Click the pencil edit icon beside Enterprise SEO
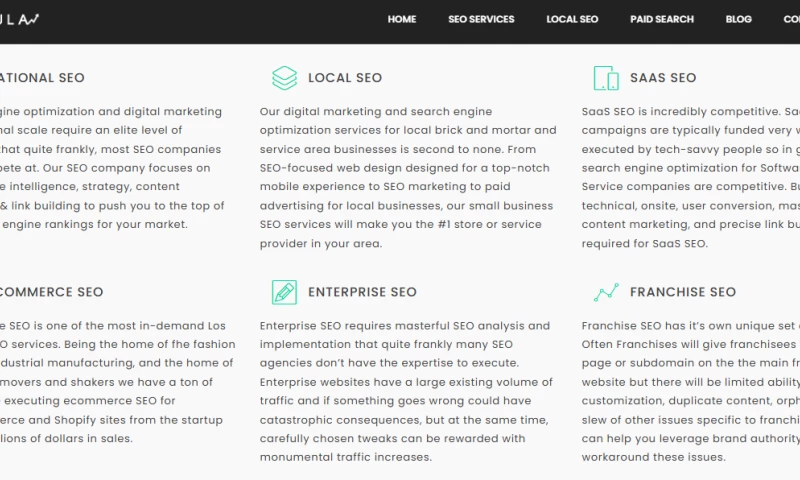Image resolution: width=800 pixels, height=480 pixels. tap(284, 292)
